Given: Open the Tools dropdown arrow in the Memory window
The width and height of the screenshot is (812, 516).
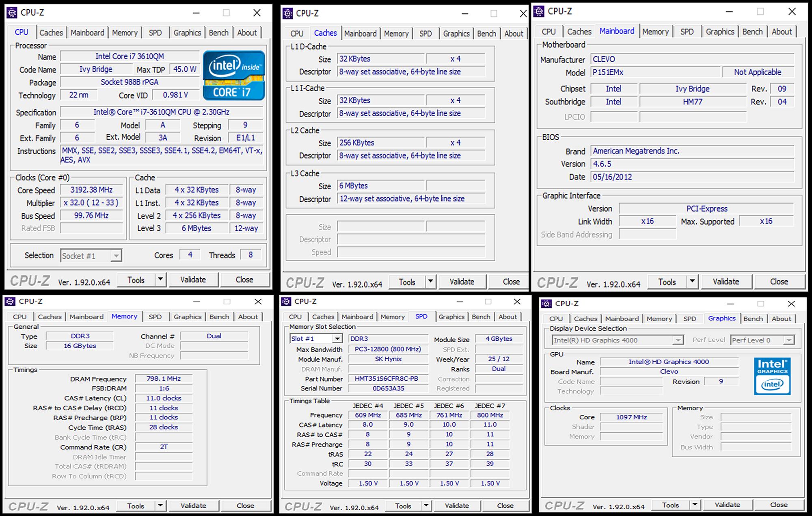Looking at the screenshot, I should point(160,505).
